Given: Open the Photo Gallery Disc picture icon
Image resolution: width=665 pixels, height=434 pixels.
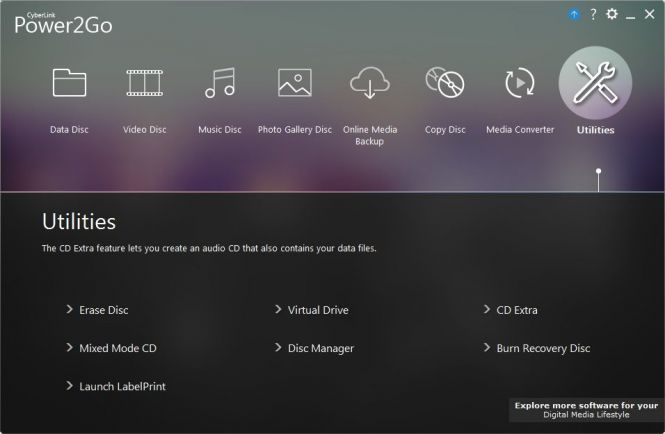Looking at the screenshot, I should 295,83.
